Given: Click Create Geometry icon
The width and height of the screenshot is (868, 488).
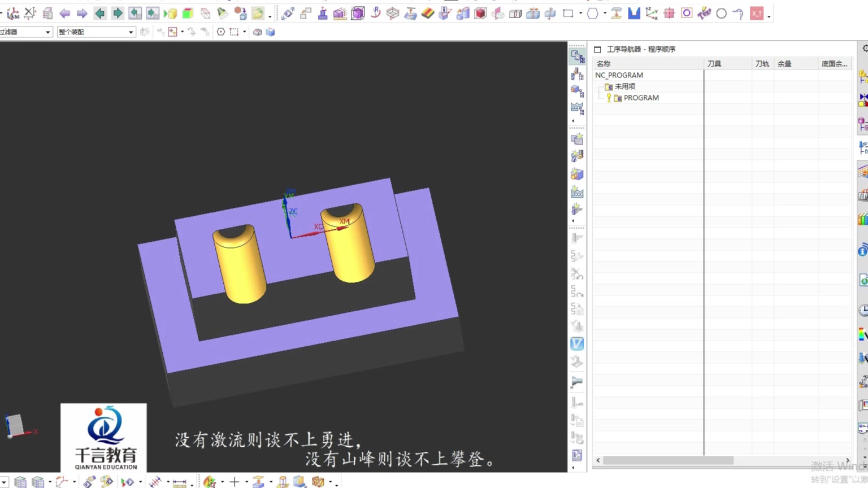Looking at the screenshot, I should click(577, 174).
